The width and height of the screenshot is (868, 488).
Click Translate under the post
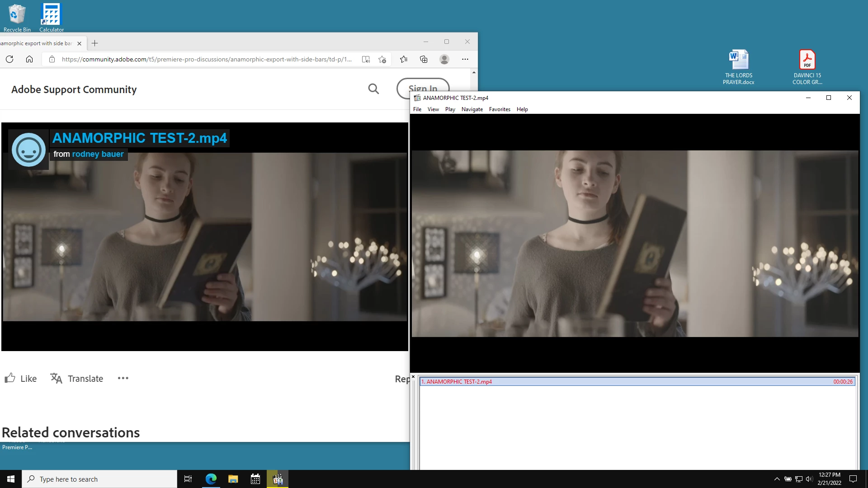tap(77, 378)
